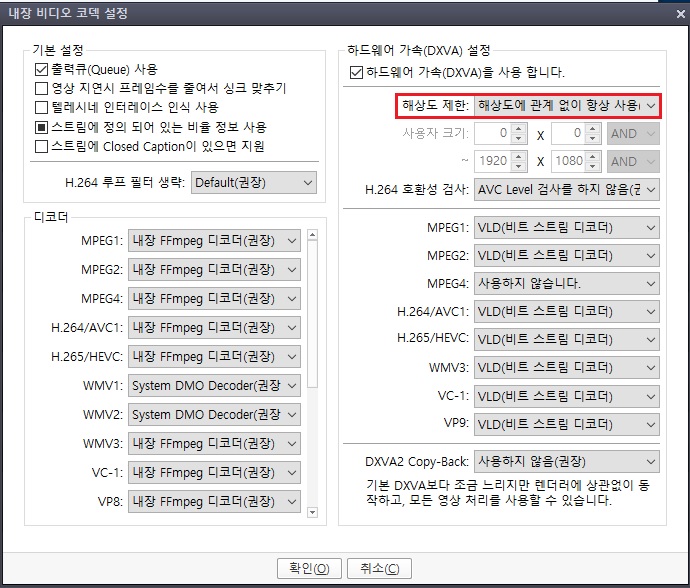The image size is (690, 588).
Task: Open H.264 호환성 검사 dropdown
Action: (567, 190)
